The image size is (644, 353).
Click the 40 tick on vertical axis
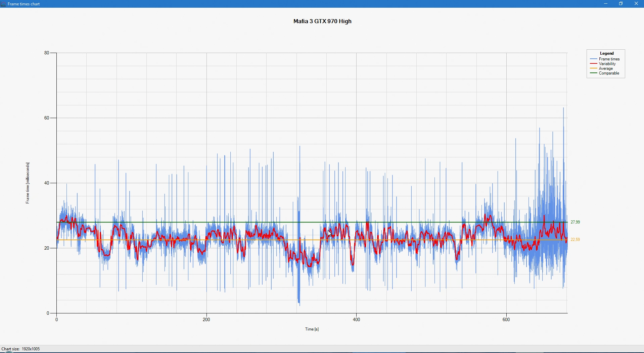point(47,183)
